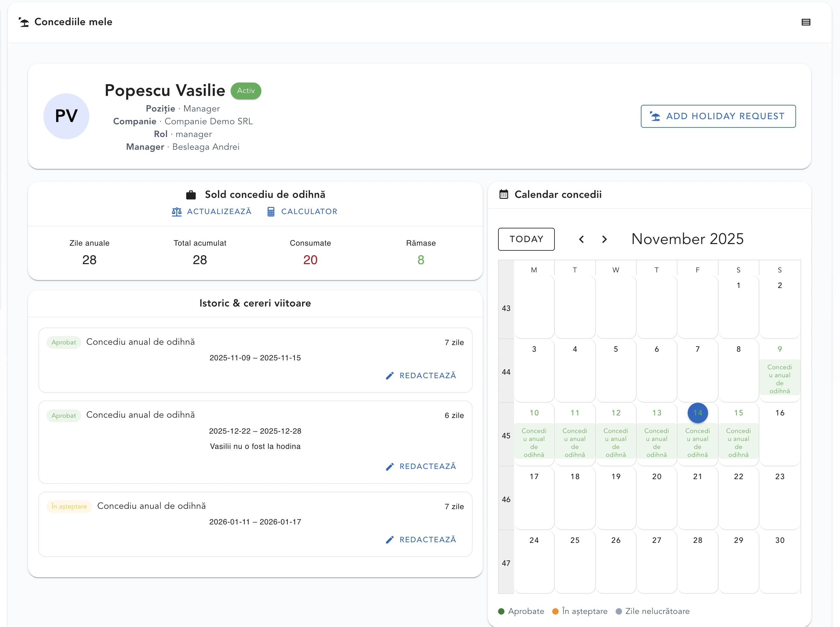The height and width of the screenshot is (627, 840).
Task: Select November 24 in calendar
Action: point(534,540)
